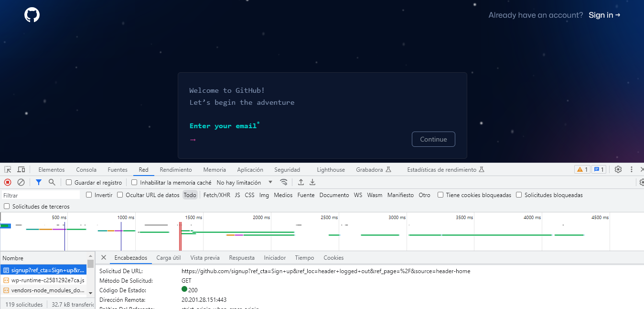Image resolution: width=644 pixels, height=309 pixels.
Task: Open the Memoria tab
Action: pyautogui.click(x=215, y=169)
